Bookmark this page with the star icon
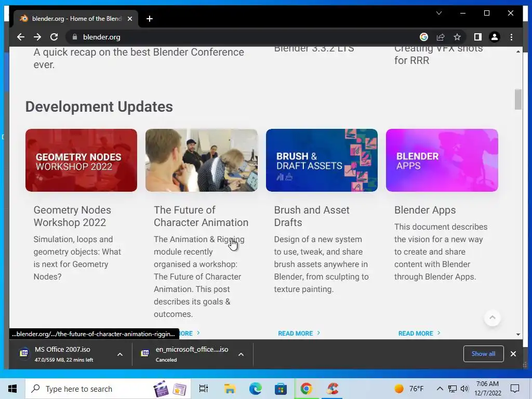532x399 pixels. coord(457,37)
